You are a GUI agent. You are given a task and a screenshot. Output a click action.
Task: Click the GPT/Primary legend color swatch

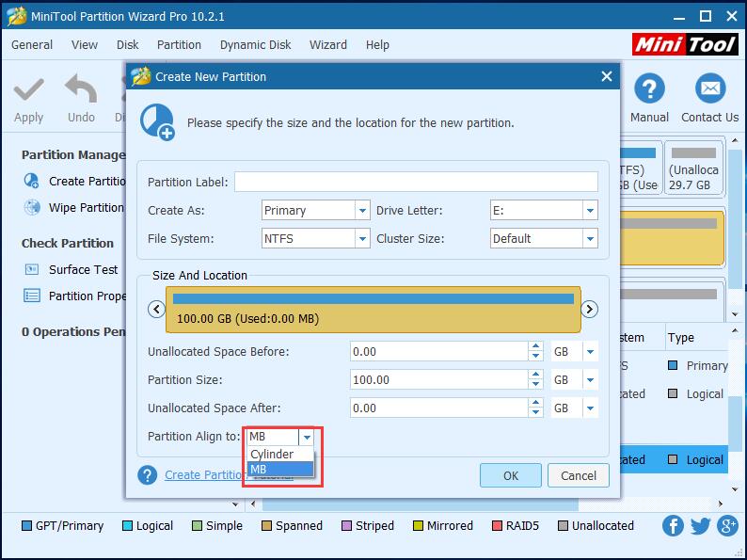(26, 526)
